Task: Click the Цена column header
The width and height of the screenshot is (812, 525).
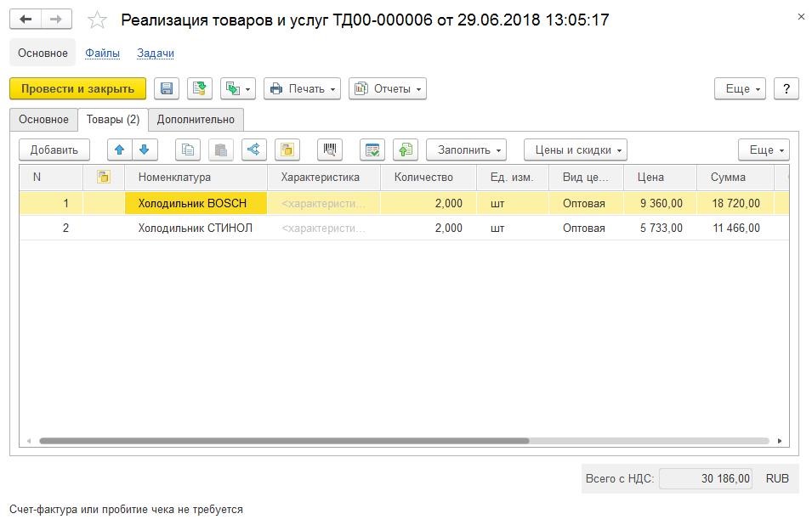Action: [x=661, y=177]
